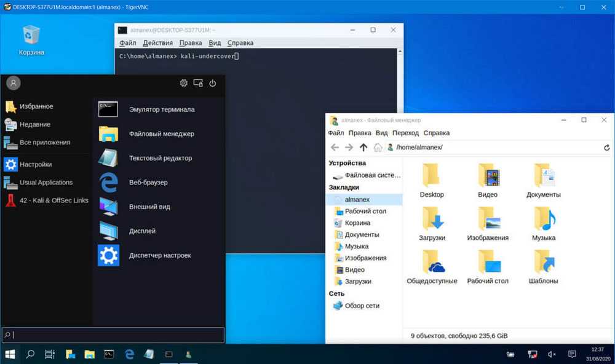
Task: Select Корзина bookmark in the sidebar
Action: point(357,223)
